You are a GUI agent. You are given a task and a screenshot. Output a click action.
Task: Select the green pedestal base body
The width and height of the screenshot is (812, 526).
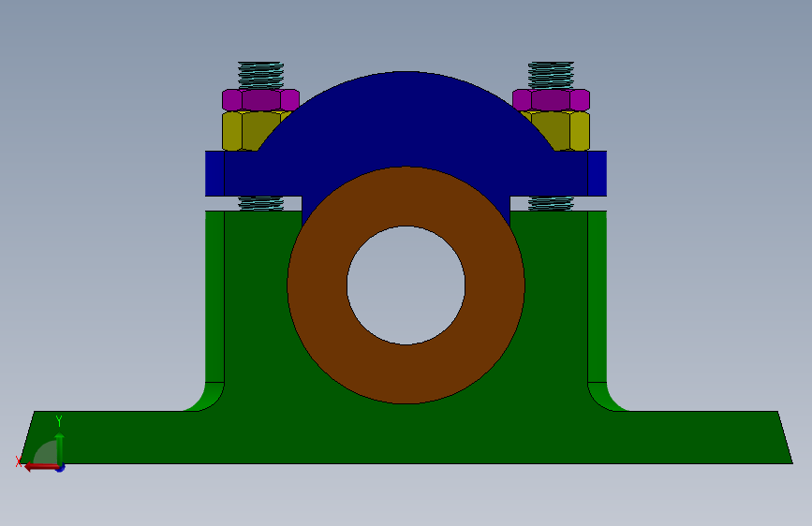[406, 435]
